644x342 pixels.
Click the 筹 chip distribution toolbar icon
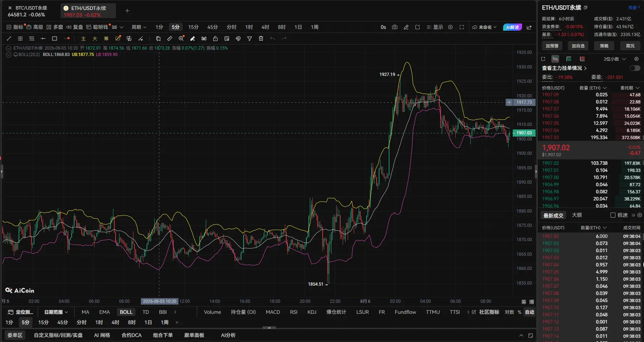point(106,39)
